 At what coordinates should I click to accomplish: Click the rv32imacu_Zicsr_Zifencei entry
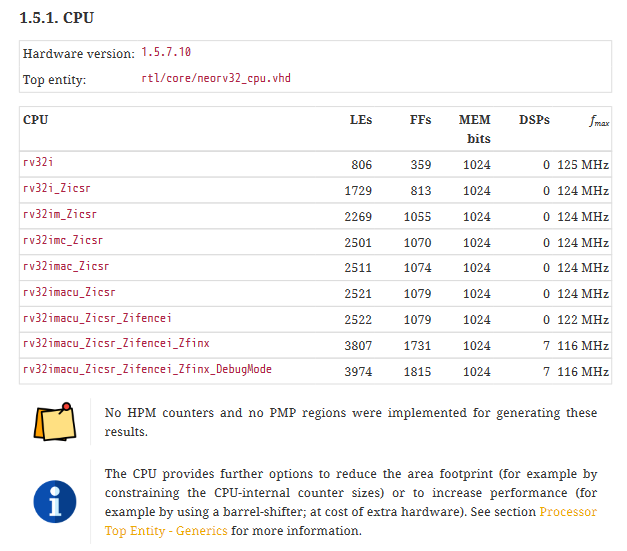(x=97, y=319)
